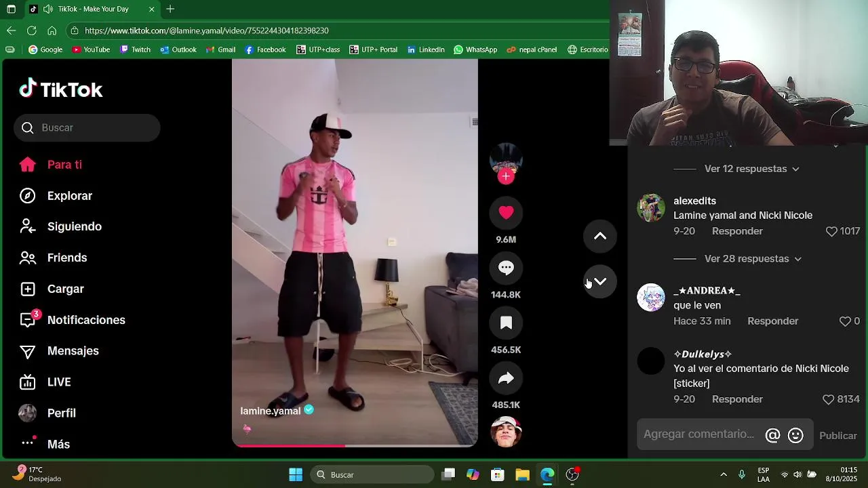Open LinkedIn bookmark
The image size is (868, 488).
pyautogui.click(x=426, y=49)
